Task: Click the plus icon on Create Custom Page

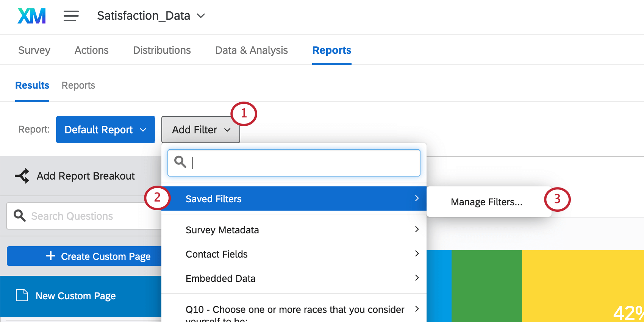Action: point(51,256)
